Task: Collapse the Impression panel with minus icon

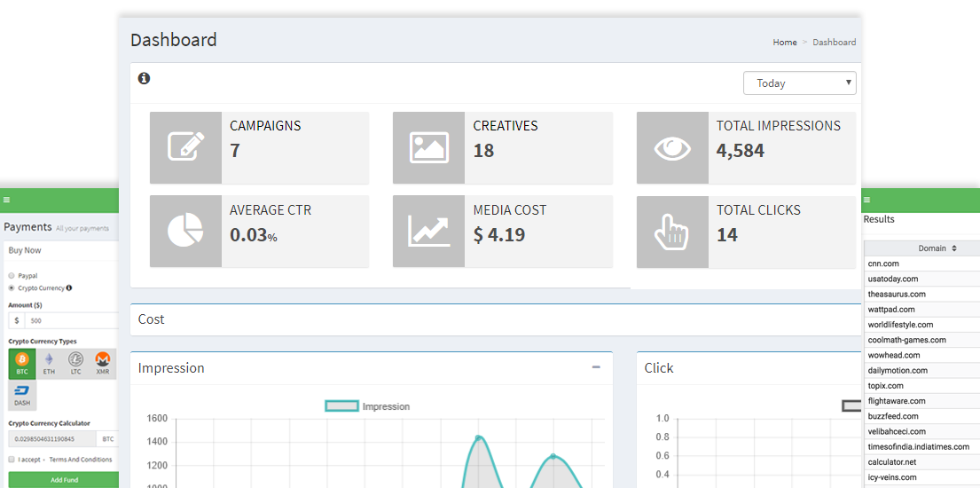Action: tap(596, 367)
